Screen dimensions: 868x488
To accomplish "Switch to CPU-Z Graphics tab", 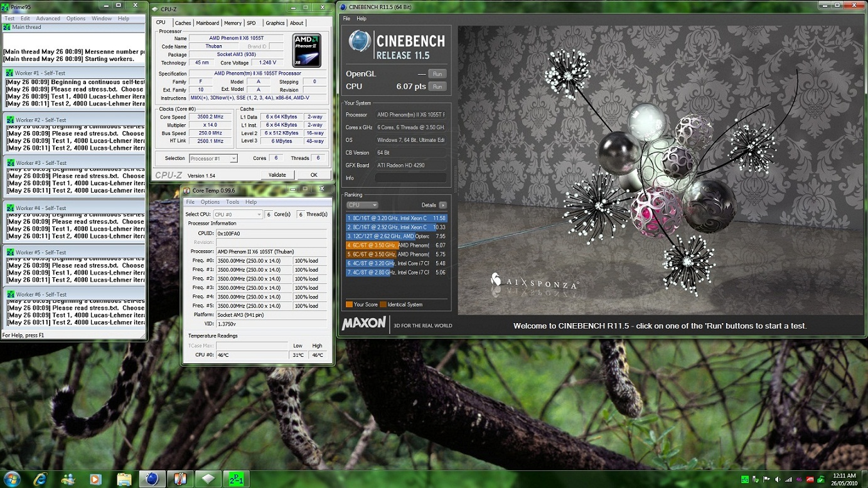I will pyautogui.click(x=275, y=23).
